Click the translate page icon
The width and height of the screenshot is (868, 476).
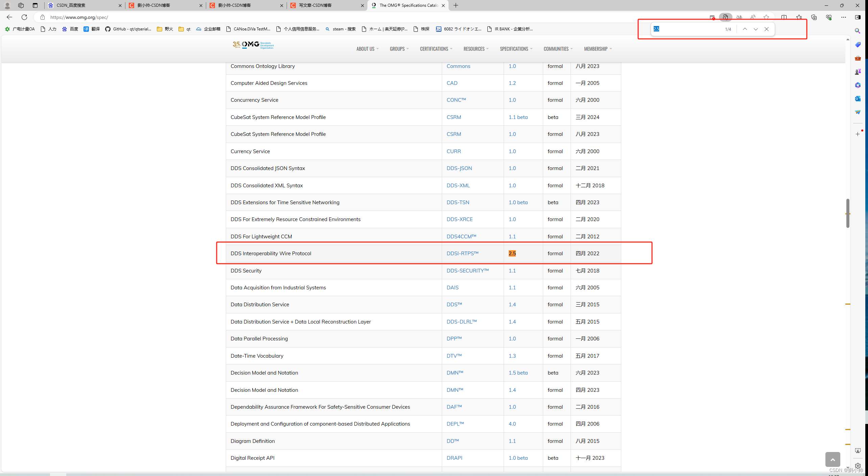click(x=739, y=17)
